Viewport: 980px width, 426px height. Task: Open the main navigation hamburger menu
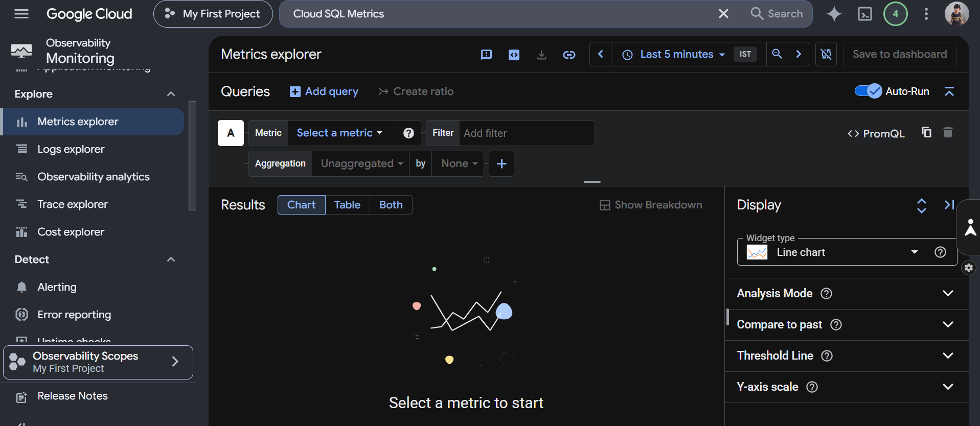21,14
